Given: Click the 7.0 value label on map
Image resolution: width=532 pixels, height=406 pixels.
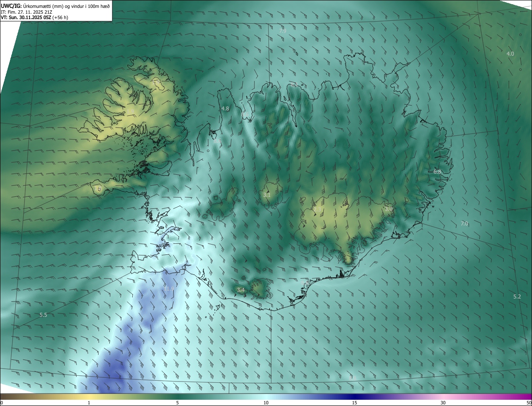Looking at the screenshot, I should [464, 224].
